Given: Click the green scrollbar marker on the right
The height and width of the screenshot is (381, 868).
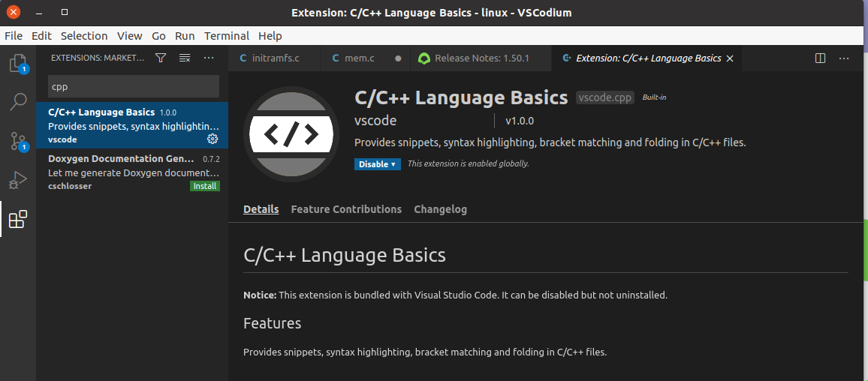Looking at the screenshot, I should [x=866, y=250].
